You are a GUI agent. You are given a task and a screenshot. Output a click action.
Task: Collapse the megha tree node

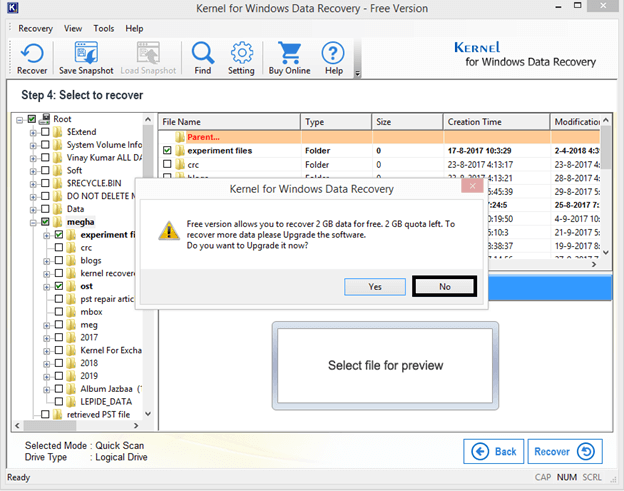[x=33, y=222]
